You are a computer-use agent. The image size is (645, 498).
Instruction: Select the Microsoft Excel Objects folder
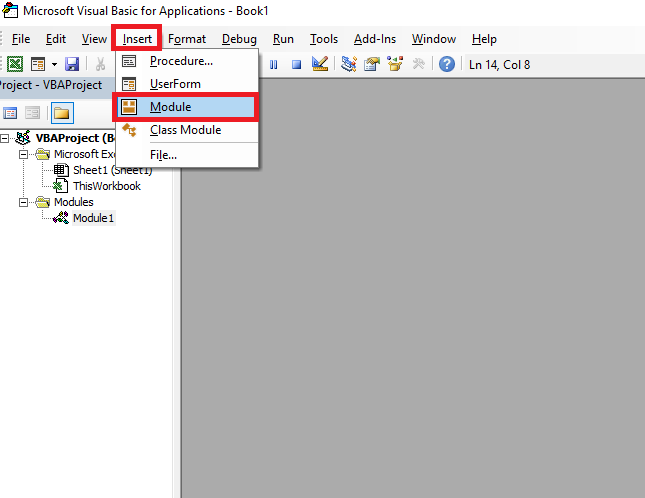[85, 154]
